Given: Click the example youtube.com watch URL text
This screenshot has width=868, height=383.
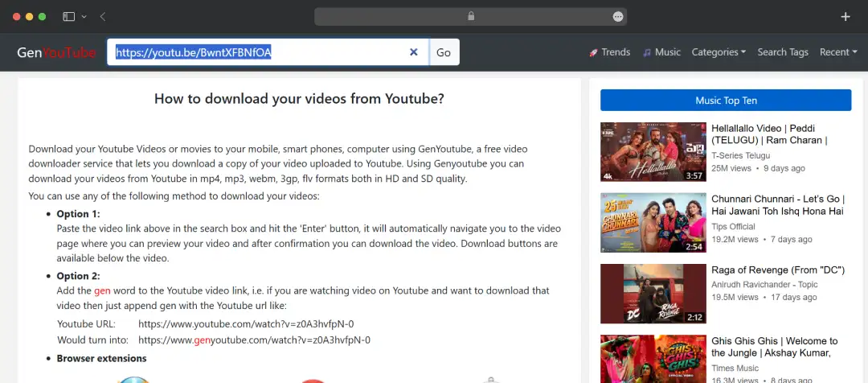Looking at the screenshot, I should coord(246,324).
